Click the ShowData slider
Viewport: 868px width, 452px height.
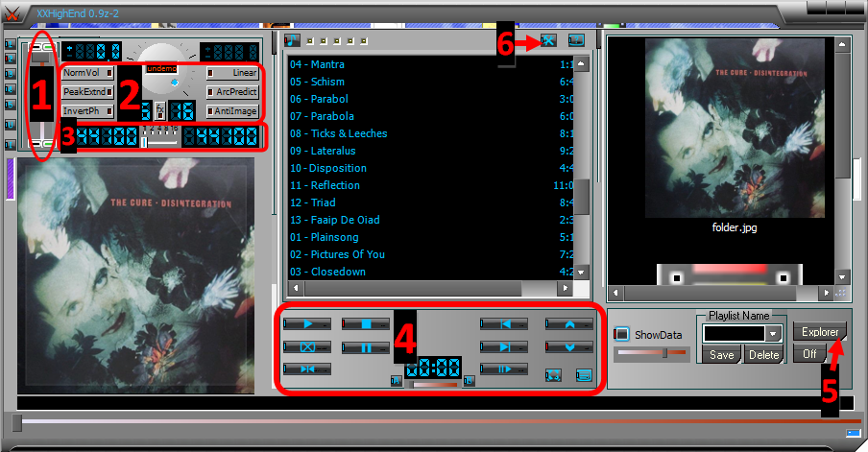[x=652, y=353]
